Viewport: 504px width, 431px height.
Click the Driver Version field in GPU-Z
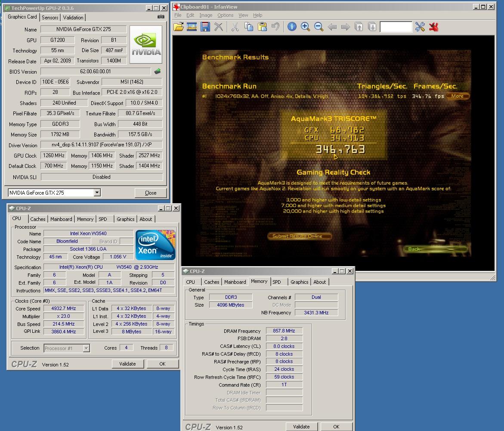[x=102, y=145]
